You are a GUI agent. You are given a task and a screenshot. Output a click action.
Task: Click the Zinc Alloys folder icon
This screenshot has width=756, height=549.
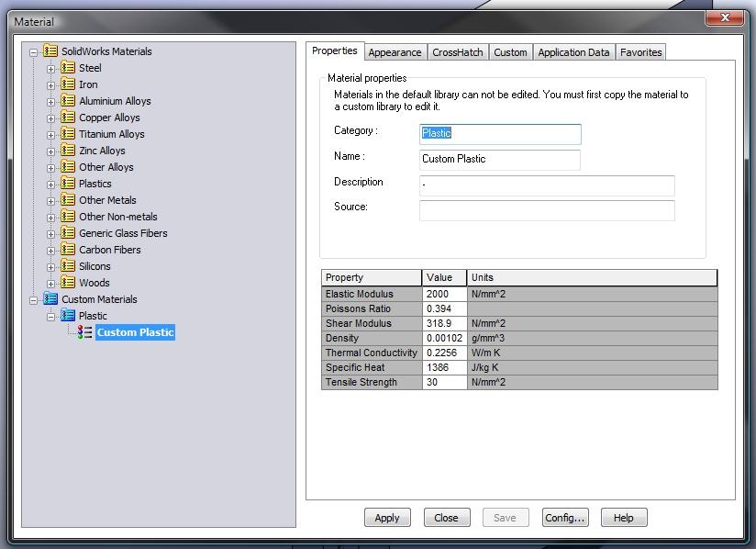coord(68,150)
